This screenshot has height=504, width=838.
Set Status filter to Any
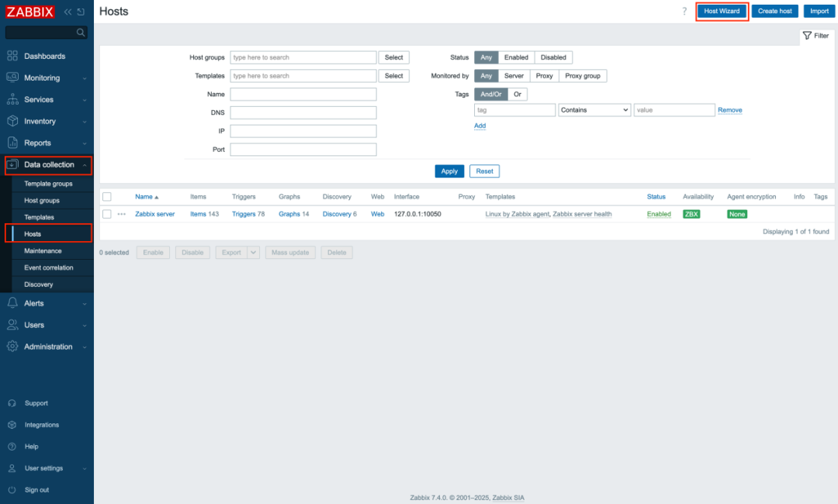pos(486,57)
